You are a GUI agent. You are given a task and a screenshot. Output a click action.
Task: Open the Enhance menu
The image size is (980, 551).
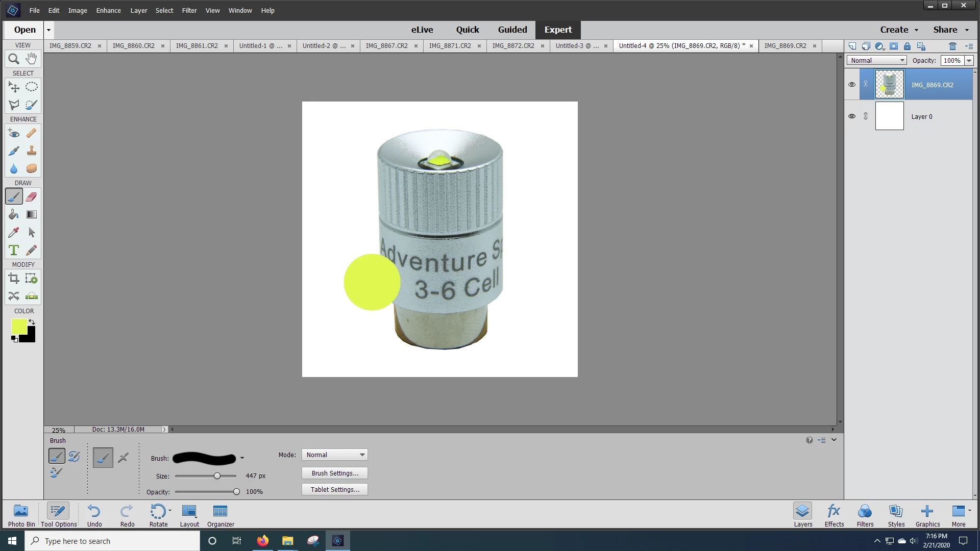coord(108,10)
